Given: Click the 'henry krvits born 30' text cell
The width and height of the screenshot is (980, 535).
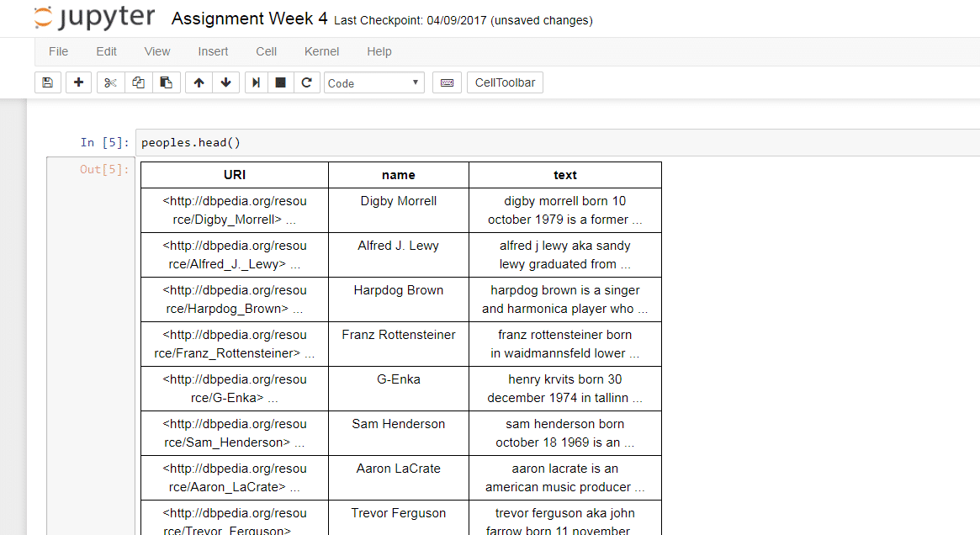Looking at the screenshot, I should pos(565,388).
